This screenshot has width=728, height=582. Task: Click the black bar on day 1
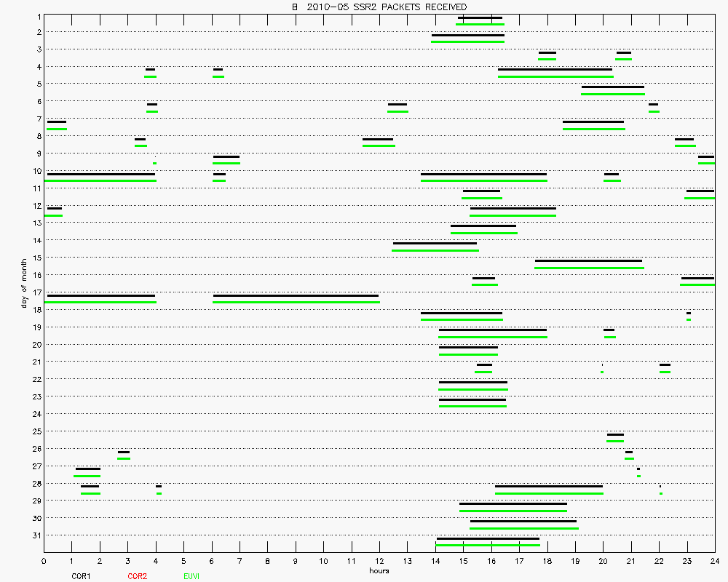[480, 17]
